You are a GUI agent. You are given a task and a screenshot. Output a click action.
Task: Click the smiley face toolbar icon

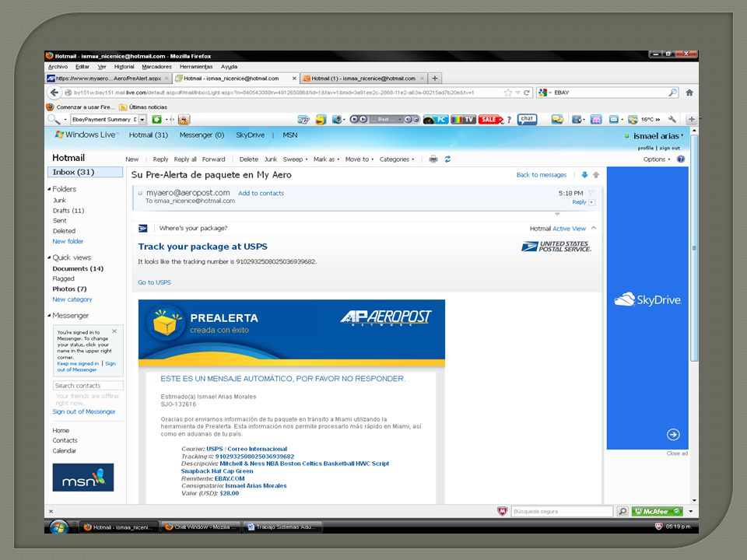tap(321, 119)
